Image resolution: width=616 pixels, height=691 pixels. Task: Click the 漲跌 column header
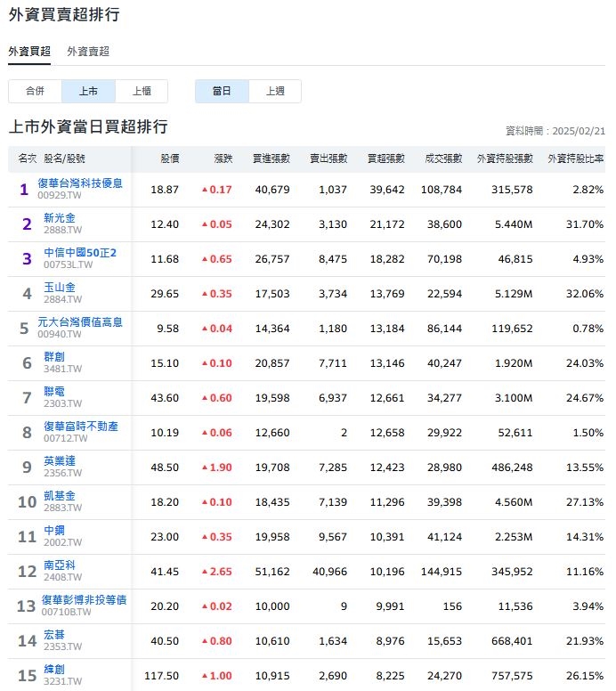223,159
